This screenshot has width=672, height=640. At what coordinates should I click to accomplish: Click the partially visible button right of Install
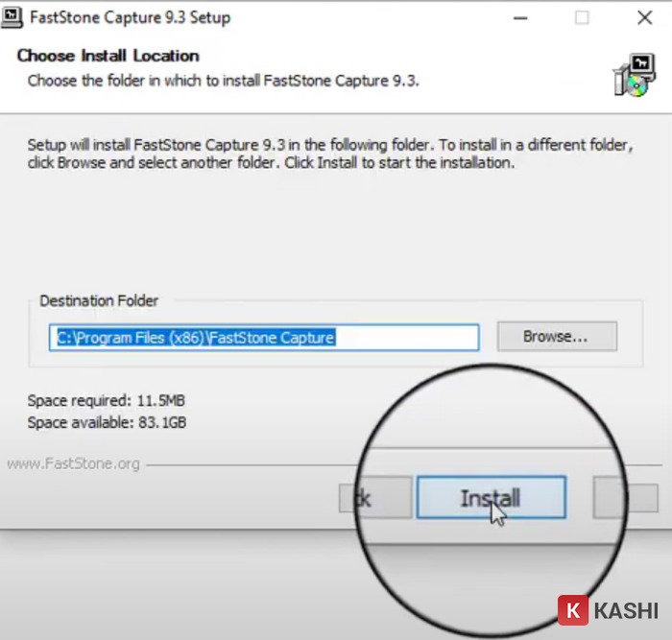(x=612, y=499)
